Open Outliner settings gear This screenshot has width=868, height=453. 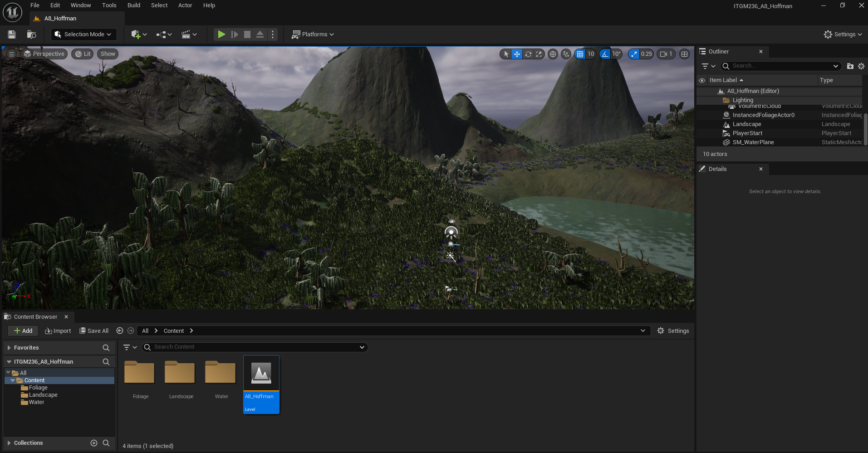(x=861, y=66)
